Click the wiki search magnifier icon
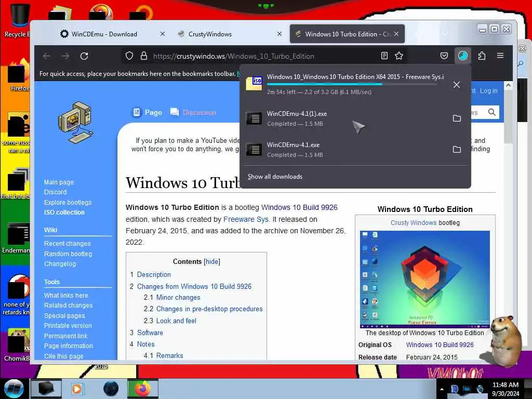 [x=491, y=112]
